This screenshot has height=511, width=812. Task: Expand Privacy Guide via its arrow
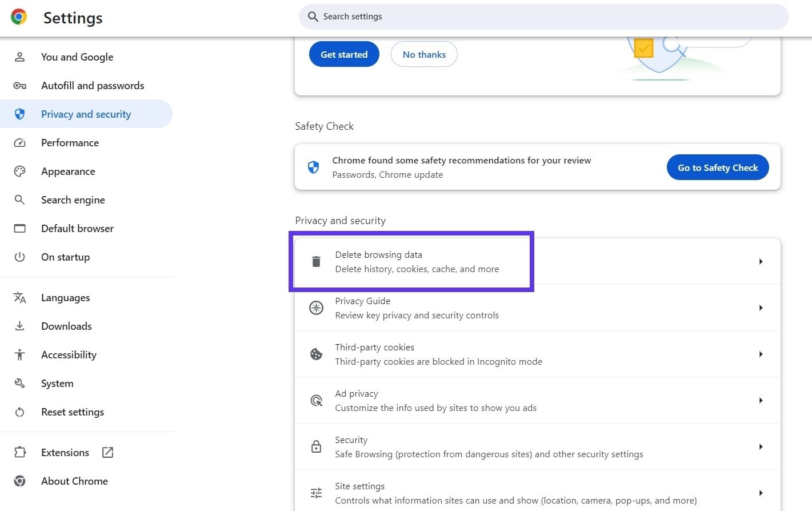(x=761, y=308)
